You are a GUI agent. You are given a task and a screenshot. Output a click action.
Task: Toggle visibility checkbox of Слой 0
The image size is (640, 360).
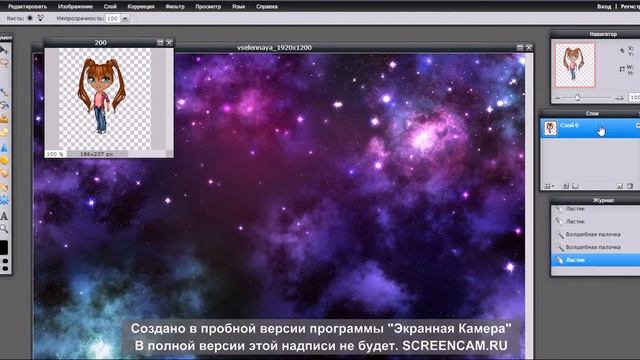pos(638,126)
